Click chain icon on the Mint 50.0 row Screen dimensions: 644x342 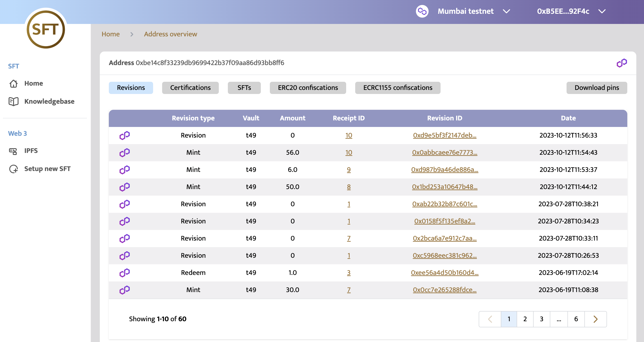[x=124, y=187]
